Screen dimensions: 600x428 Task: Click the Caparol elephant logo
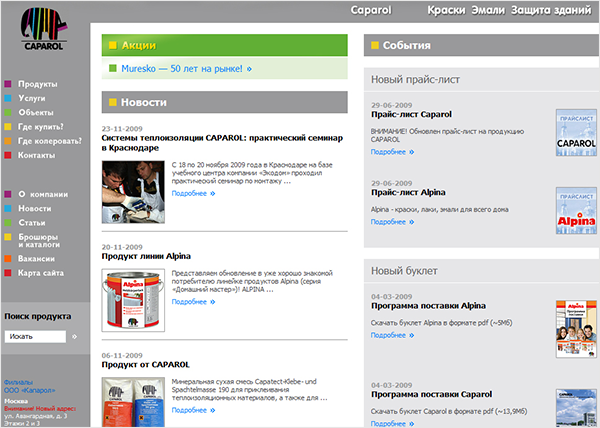tap(44, 29)
